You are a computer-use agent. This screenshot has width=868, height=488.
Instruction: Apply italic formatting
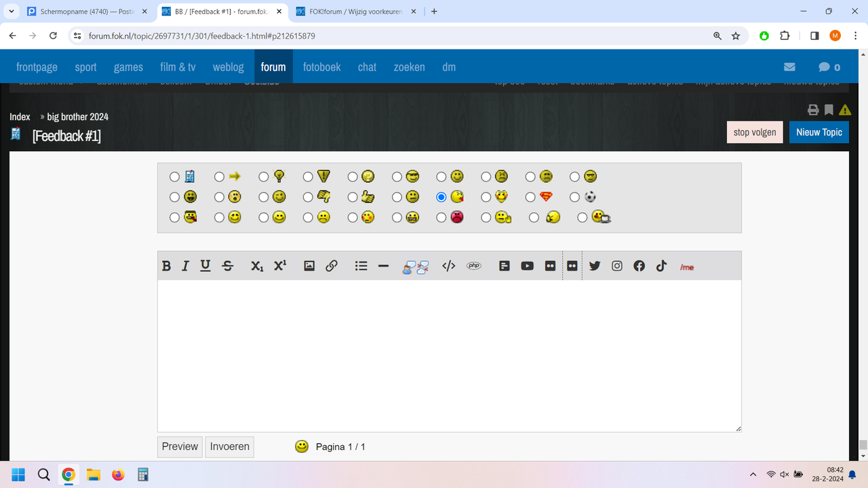click(x=185, y=266)
